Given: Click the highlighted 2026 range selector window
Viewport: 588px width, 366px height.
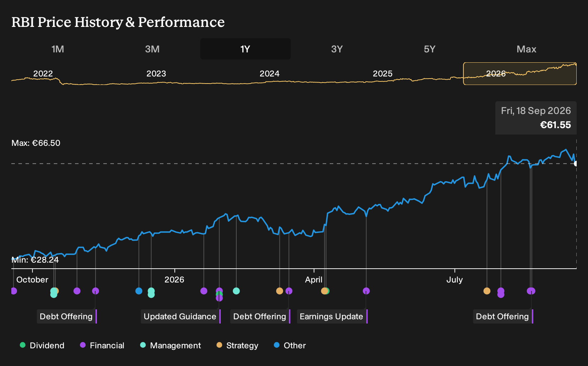Looking at the screenshot, I should pos(520,74).
